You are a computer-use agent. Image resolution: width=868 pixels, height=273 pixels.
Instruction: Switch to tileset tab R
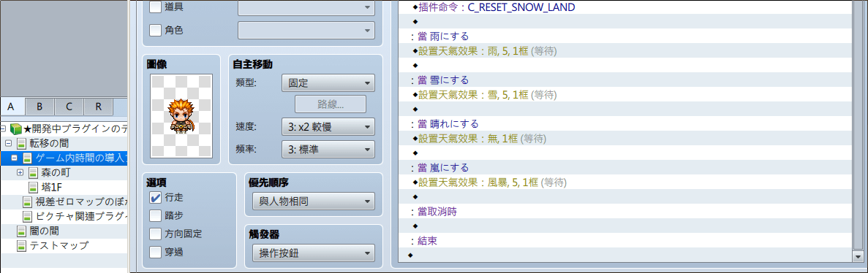pos(98,107)
